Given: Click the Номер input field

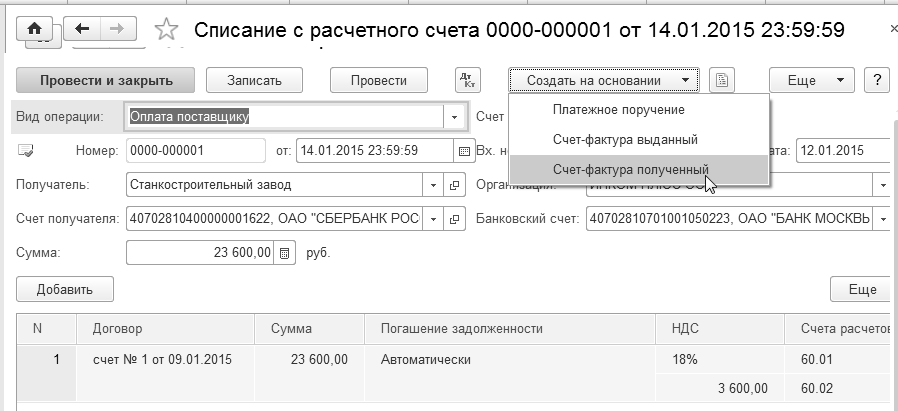Looking at the screenshot, I should 195,151.
